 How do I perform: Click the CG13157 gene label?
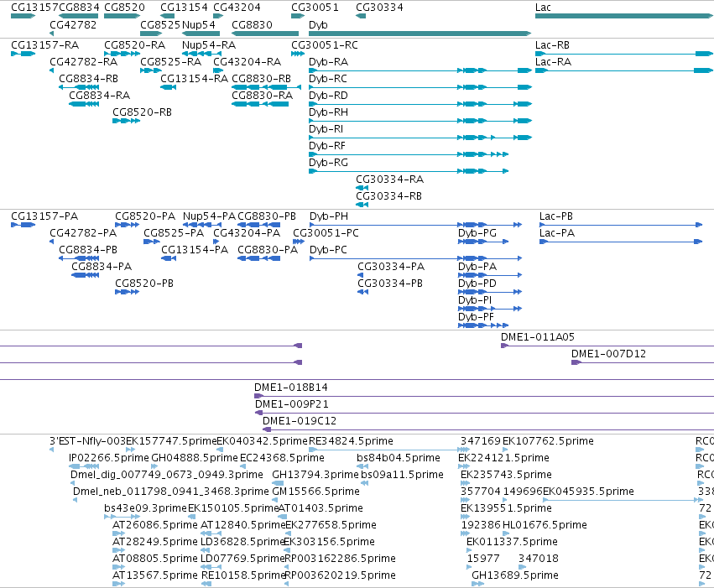coord(34,8)
